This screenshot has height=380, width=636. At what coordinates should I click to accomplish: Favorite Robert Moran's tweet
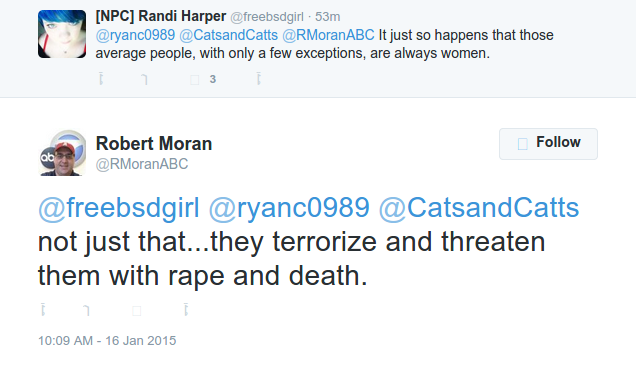coord(137,311)
